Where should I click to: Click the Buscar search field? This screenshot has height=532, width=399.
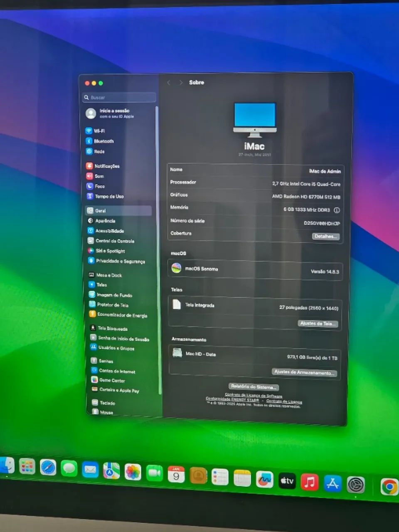(x=119, y=97)
